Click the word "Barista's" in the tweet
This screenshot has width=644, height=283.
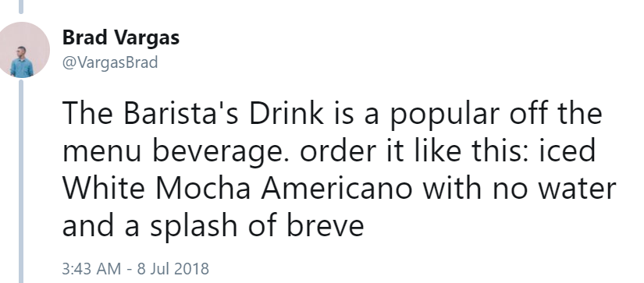[x=181, y=113]
